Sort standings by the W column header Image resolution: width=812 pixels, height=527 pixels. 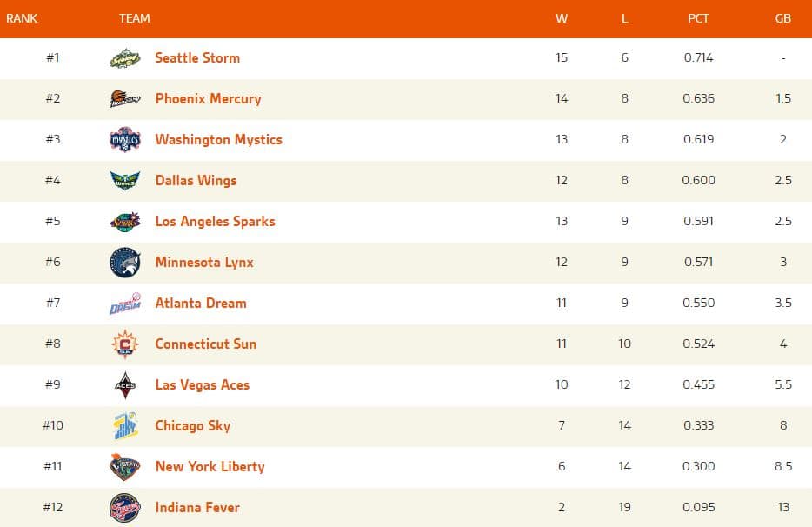tap(562, 18)
